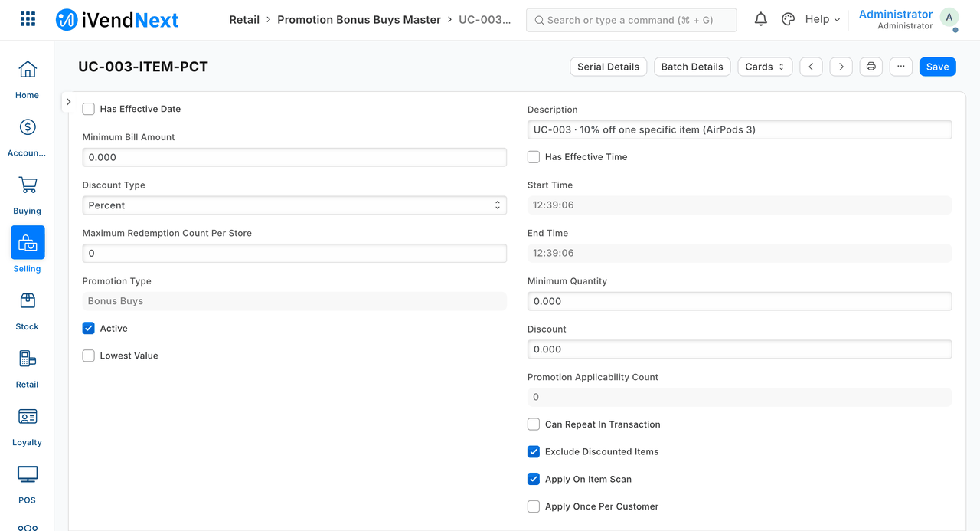The width and height of the screenshot is (980, 531).
Task: Go to the next record arrow
Action: click(841, 67)
